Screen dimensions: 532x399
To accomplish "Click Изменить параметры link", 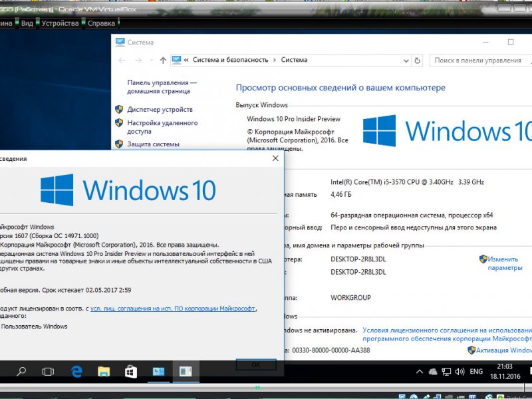I will 505,263.
